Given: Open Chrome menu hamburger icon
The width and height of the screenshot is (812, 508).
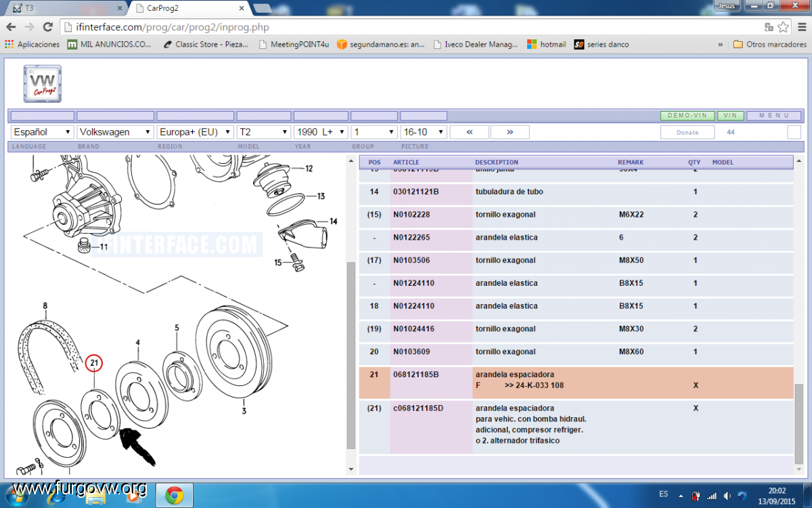Looking at the screenshot, I should (800, 27).
